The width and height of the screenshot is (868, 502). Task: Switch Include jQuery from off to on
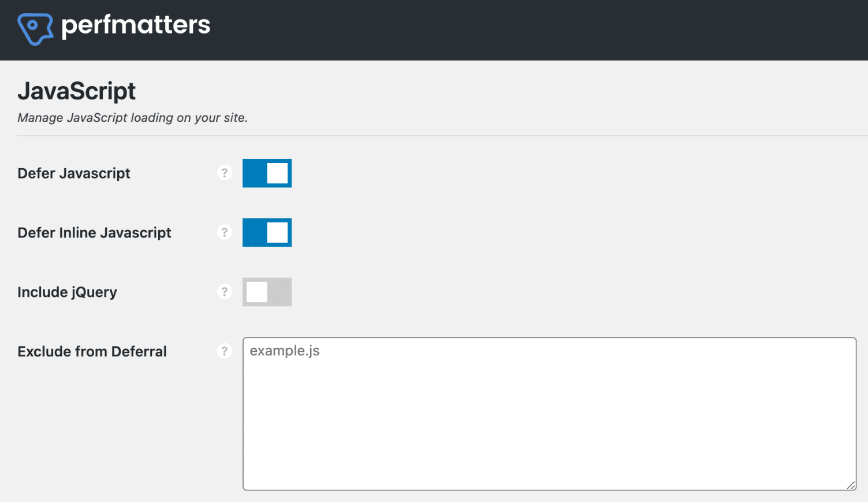pyautogui.click(x=267, y=292)
